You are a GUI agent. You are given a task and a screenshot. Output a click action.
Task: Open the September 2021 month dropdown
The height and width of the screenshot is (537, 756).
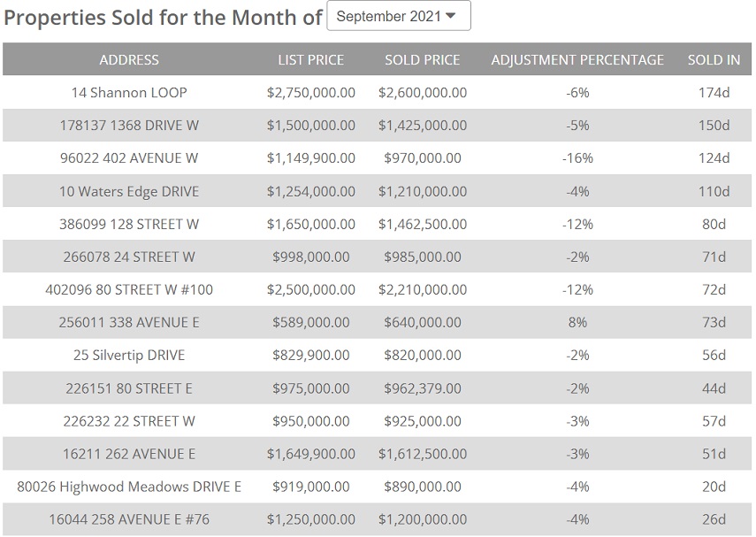398,16
